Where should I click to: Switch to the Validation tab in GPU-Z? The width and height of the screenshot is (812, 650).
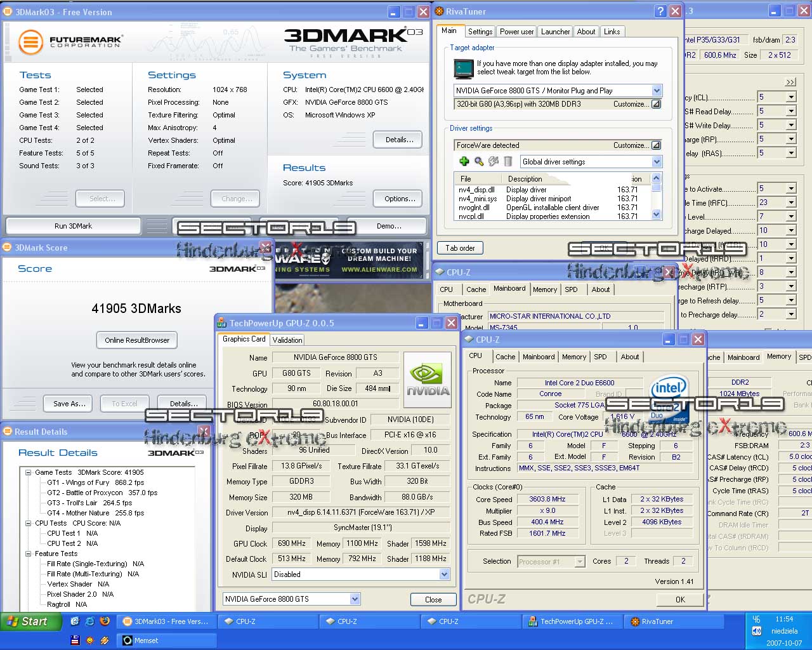coord(287,340)
